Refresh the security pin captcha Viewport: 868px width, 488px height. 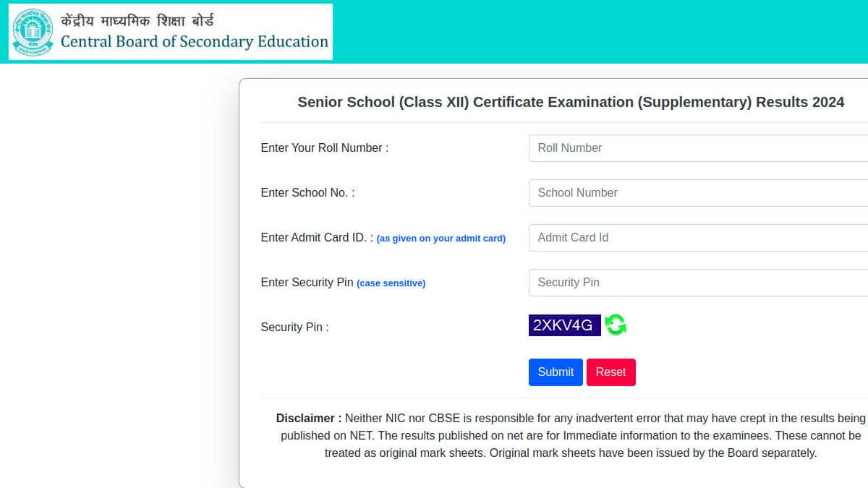click(616, 325)
